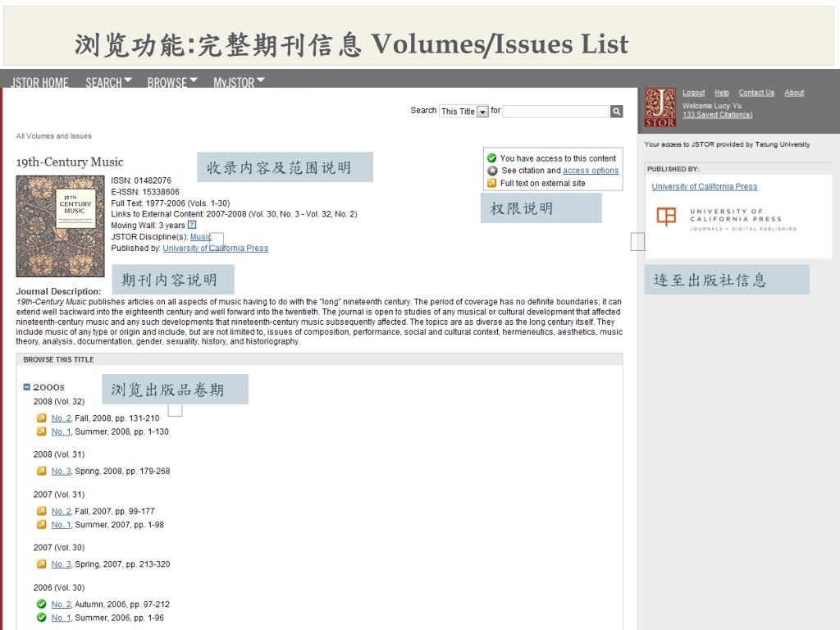The image size is (840, 630).
Task: Click the '2006 (Vol. 30)' volume heading
Action: (x=59, y=587)
